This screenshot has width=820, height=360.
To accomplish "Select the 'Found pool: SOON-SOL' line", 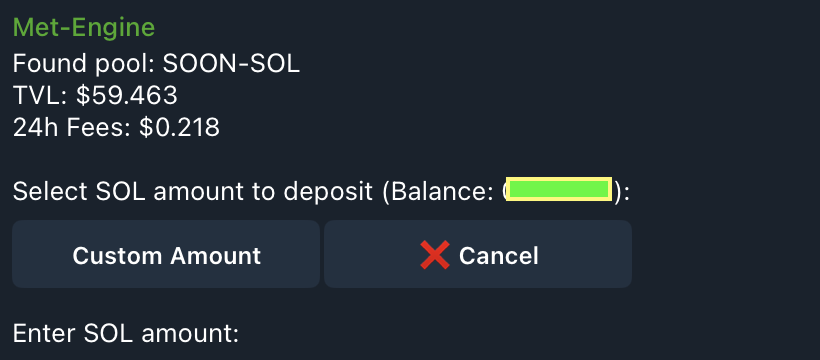I will click(x=156, y=64).
